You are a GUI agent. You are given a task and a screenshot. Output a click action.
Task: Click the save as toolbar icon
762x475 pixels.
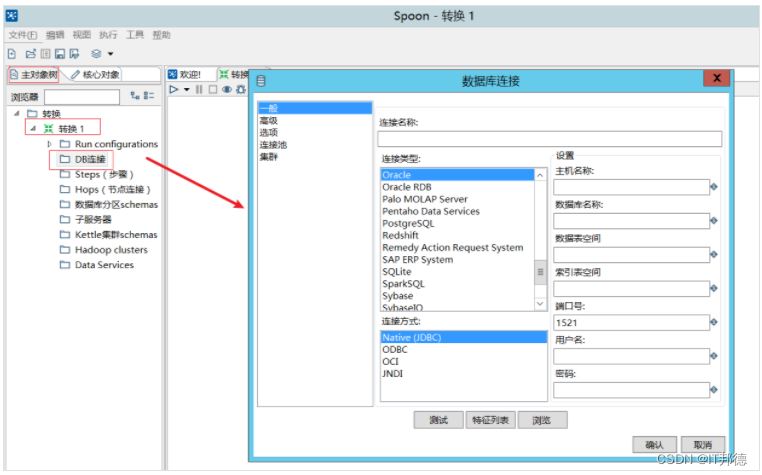[74, 53]
